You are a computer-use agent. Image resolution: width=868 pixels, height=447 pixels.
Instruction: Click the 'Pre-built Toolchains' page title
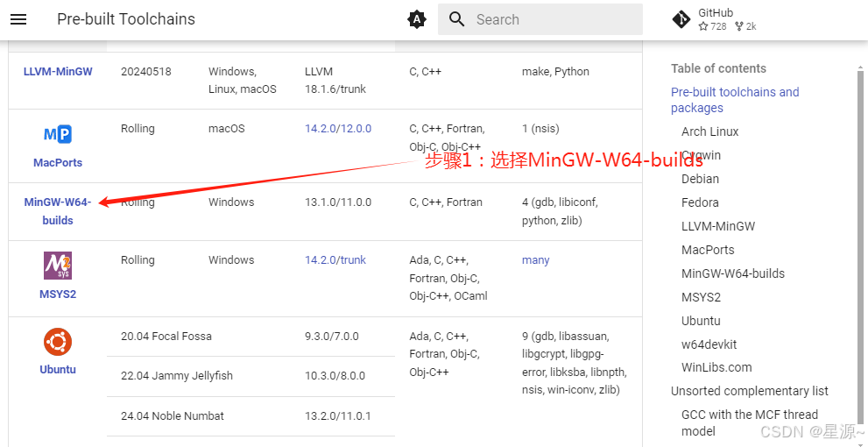click(x=126, y=19)
